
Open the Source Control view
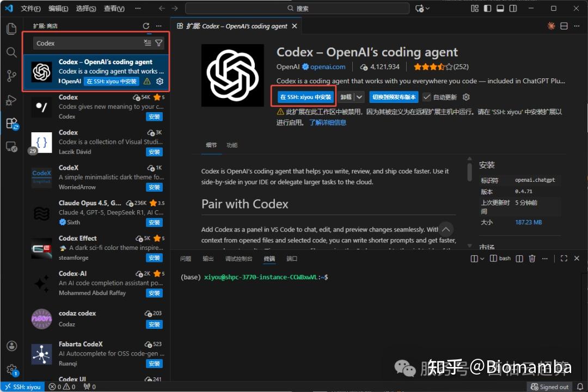click(11, 76)
